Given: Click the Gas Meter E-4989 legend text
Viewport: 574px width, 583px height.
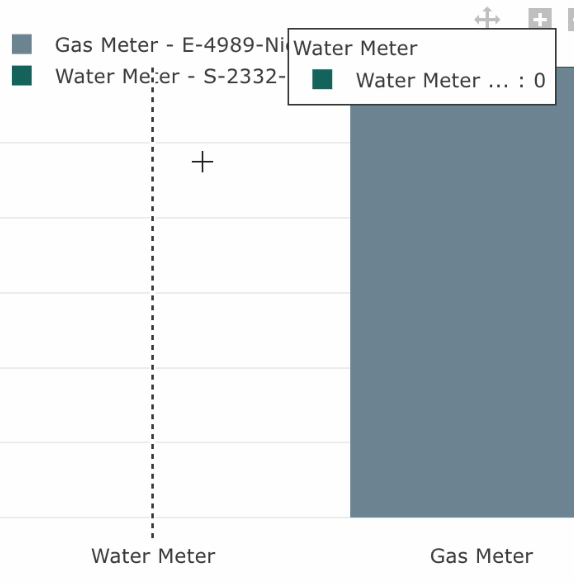Looking at the screenshot, I should point(171,45).
